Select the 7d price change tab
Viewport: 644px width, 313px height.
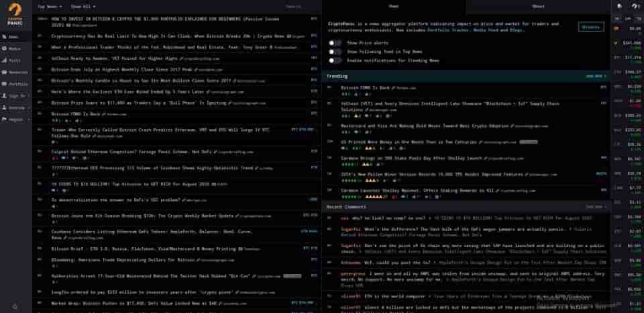(x=638, y=19)
